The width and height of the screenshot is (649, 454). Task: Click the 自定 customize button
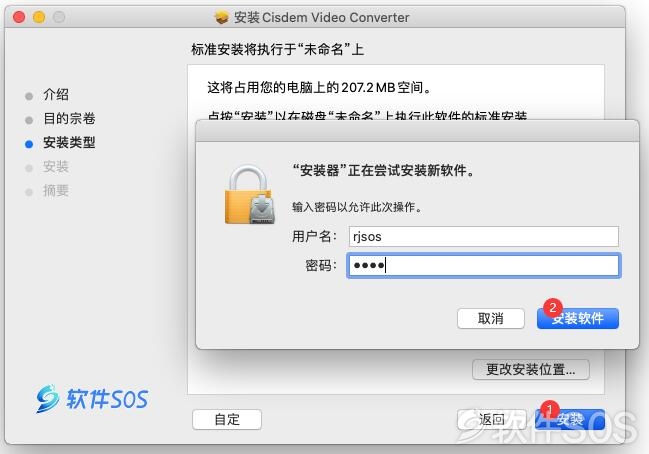(227, 419)
